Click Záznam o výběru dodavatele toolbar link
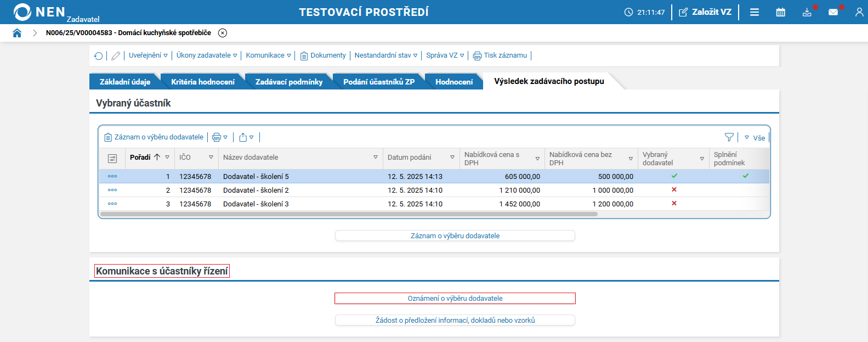This screenshot has width=868, height=342. point(154,137)
